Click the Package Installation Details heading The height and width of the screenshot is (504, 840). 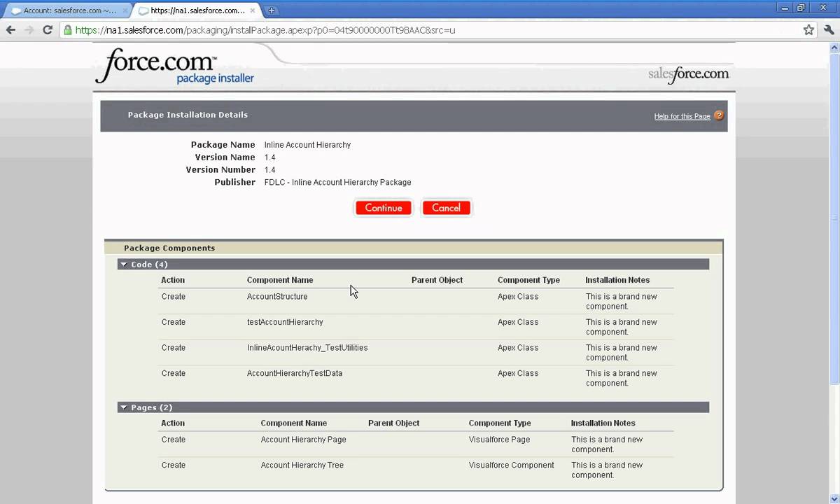coord(188,115)
